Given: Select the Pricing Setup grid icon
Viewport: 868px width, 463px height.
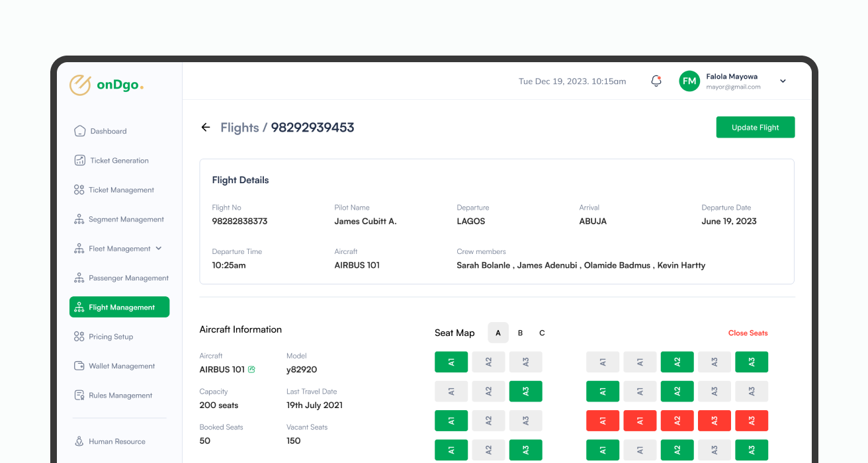Looking at the screenshot, I should pos(79,337).
